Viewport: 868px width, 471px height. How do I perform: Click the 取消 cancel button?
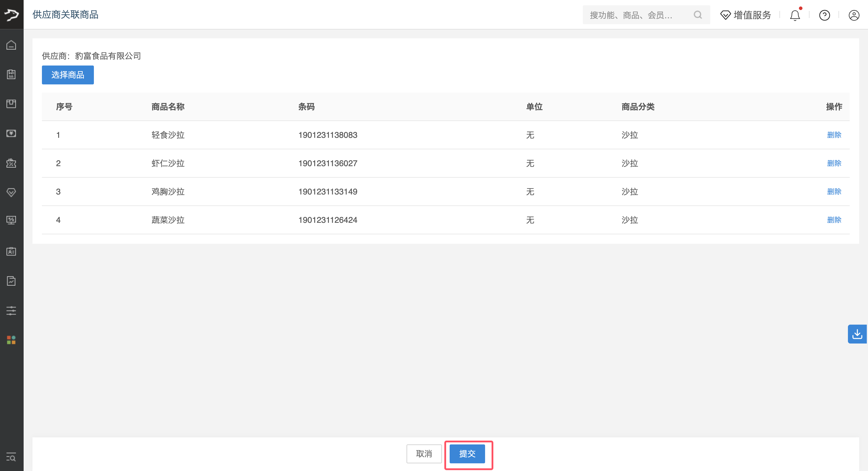[424, 454]
